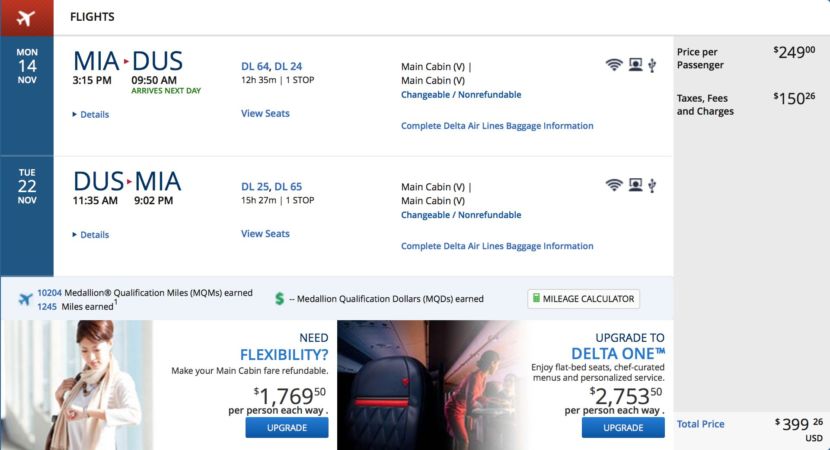View Seats for outbound DL 64 flight

pos(265,113)
